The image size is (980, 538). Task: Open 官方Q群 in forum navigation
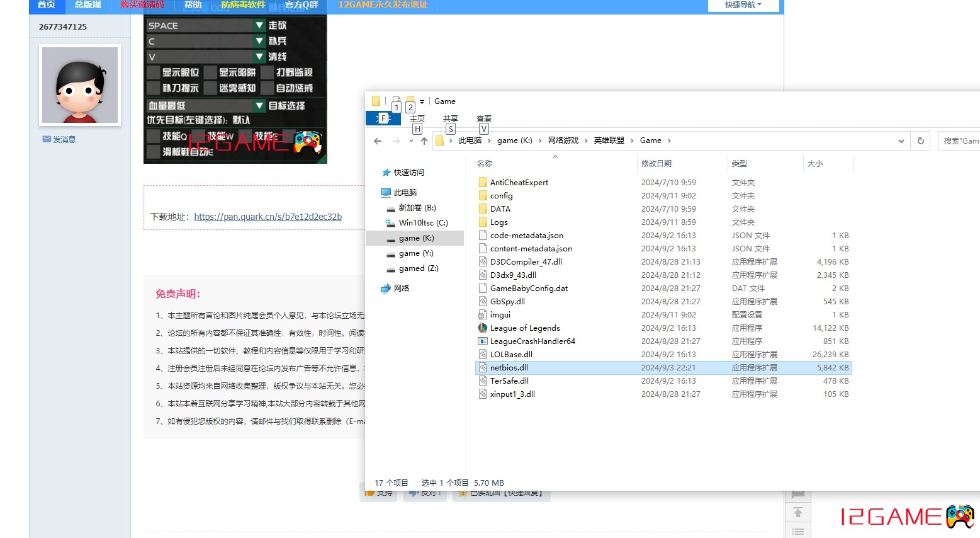click(x=301, y=4)
